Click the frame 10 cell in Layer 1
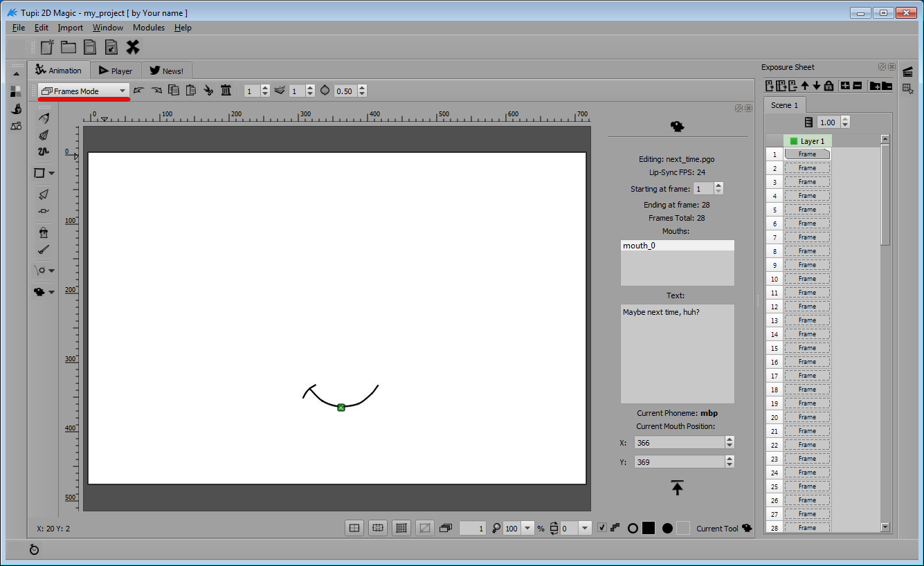This screenshot has height=566, width=924. pyautogui.click(x=807, y=279)
